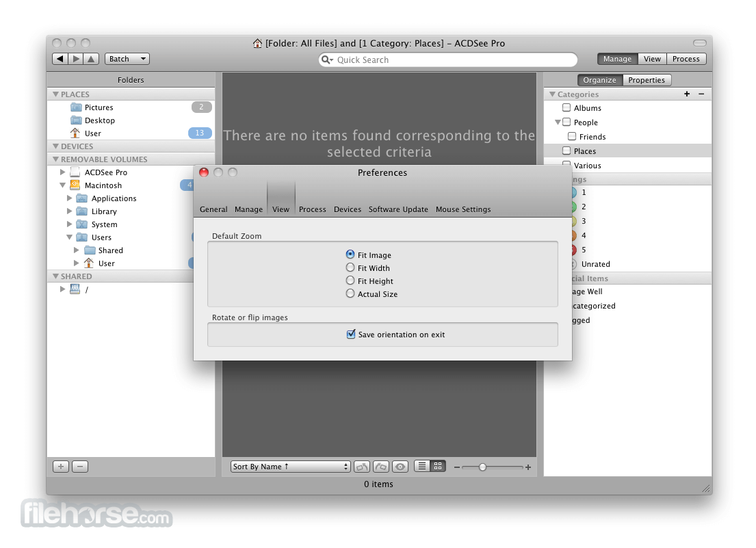Open General preferences tab
Screen dimensions: 756x548
pos(213,209)
